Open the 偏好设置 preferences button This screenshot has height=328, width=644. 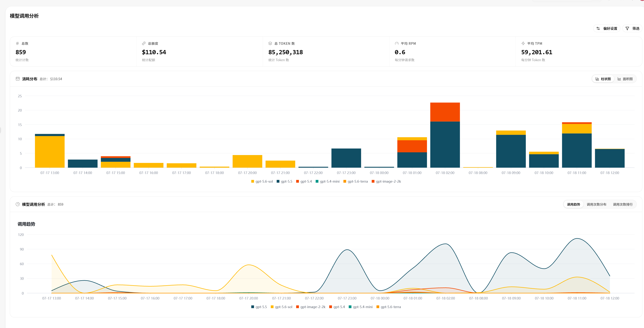click(x=607, y=28)
